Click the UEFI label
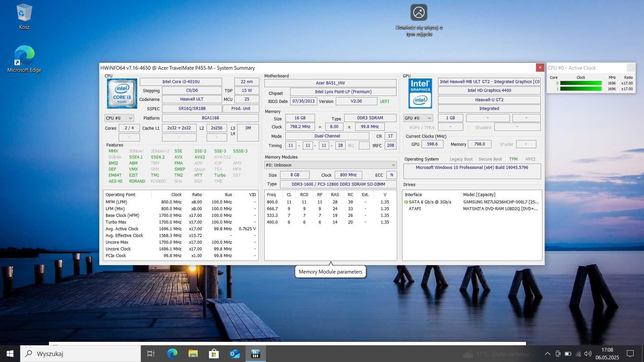Screen dimensions: 644x362 pos(384,101)
